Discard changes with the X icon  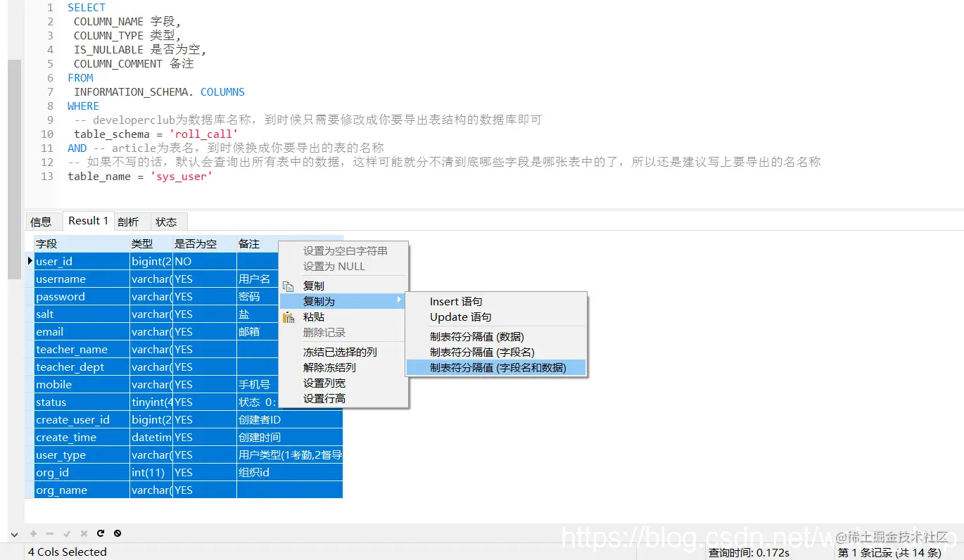(x=83, y=533)
